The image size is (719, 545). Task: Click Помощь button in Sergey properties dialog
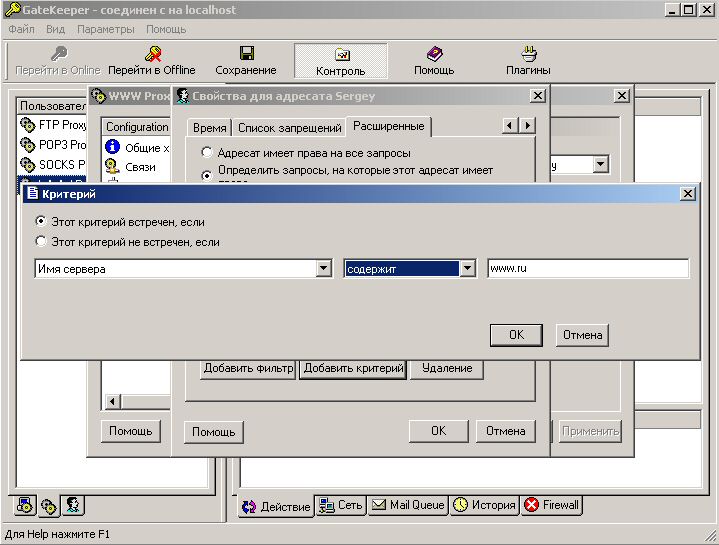coord(214,432)
